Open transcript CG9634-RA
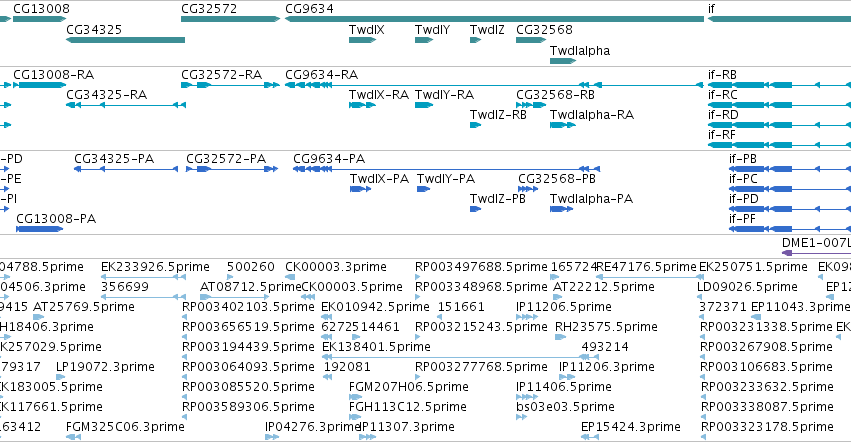The image size is (851, 442). click(322, 75)
